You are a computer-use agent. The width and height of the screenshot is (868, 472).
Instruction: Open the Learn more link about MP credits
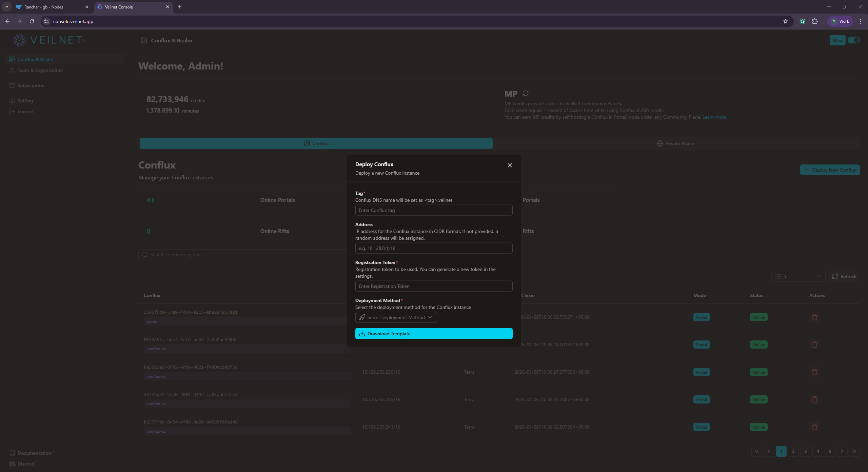[x=714, y=117]
